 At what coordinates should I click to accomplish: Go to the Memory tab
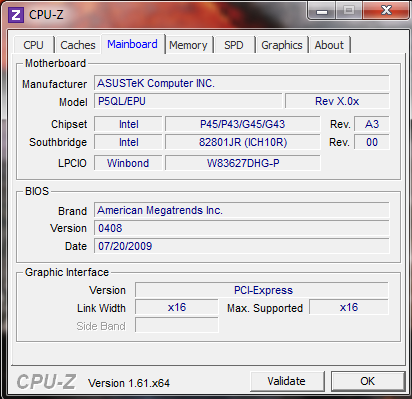(x=188, y=45)
